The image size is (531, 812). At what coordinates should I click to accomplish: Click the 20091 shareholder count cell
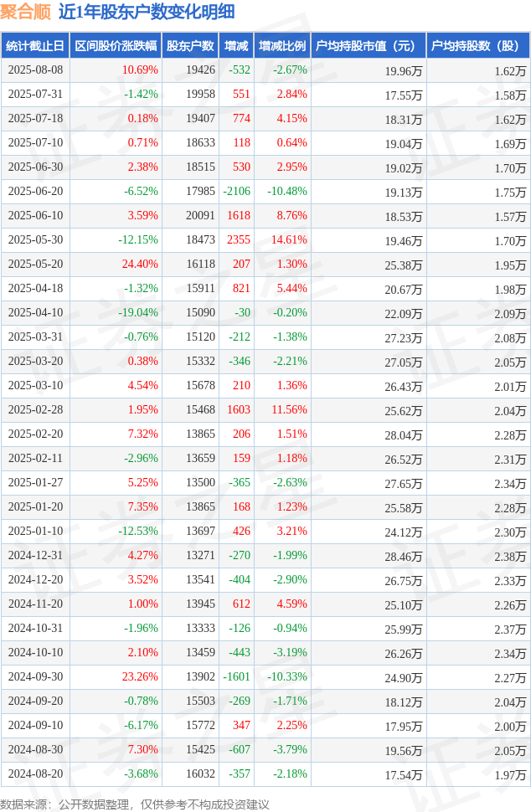click(x=200, y=215)
